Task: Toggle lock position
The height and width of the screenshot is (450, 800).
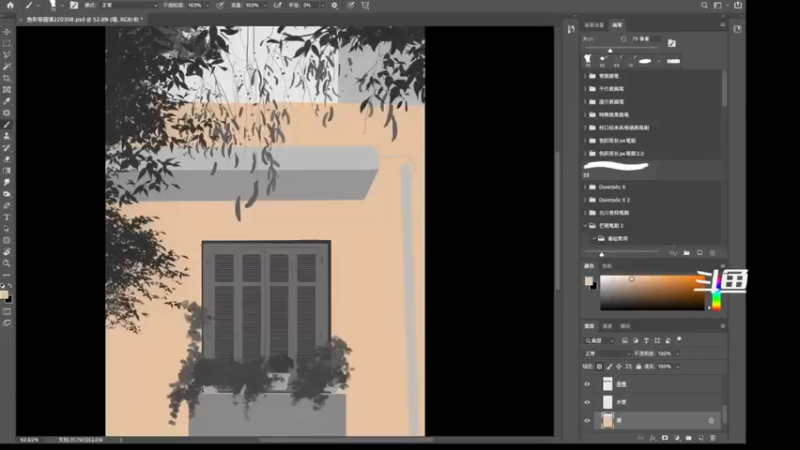Action: [619, 366]
